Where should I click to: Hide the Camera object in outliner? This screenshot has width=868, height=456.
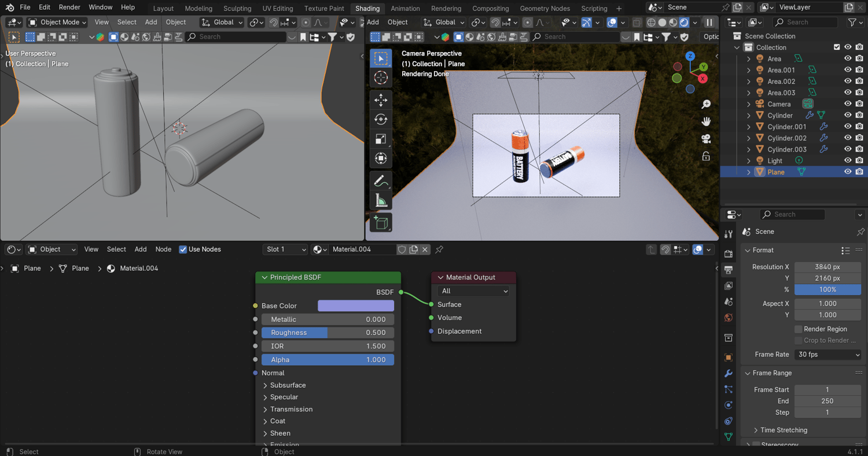[848, 104]
